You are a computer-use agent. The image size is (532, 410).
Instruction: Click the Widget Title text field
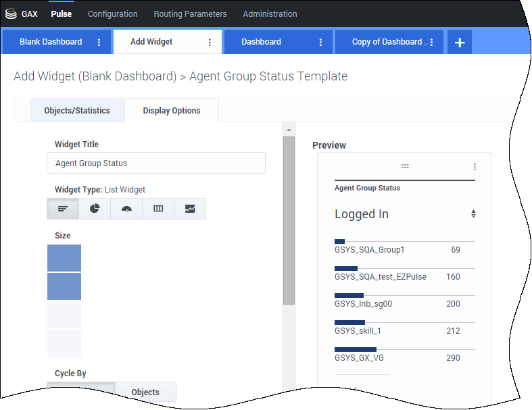pos(156,163)
